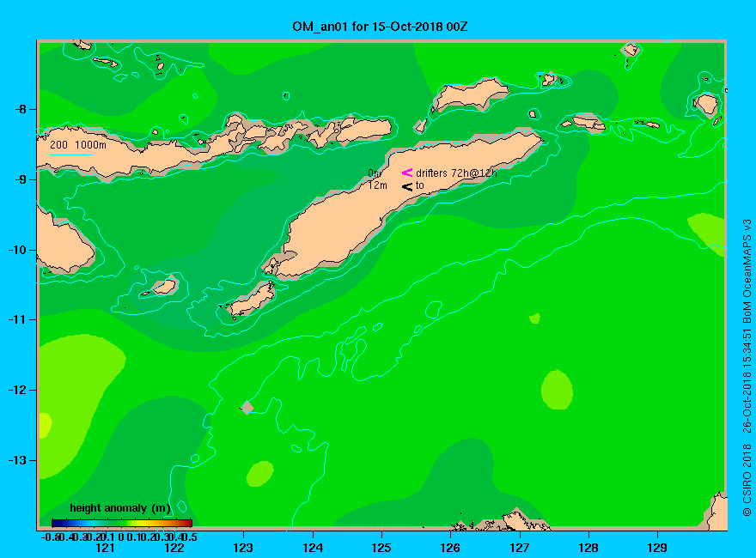Viewport: 756px width, 558px height.
Task: Click the cyan contour legend line under '200 1000m'
Action: (x=70, y=155)
